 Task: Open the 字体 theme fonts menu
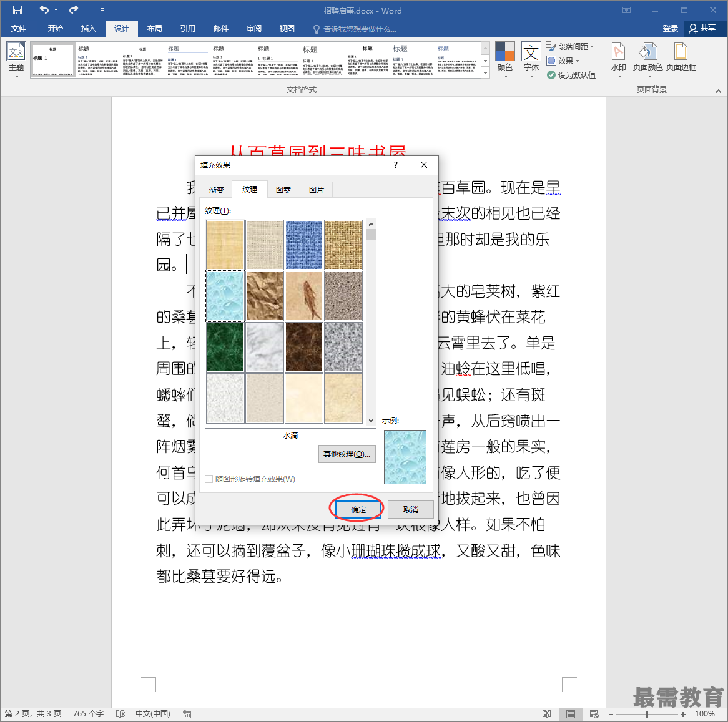(531, 60)
